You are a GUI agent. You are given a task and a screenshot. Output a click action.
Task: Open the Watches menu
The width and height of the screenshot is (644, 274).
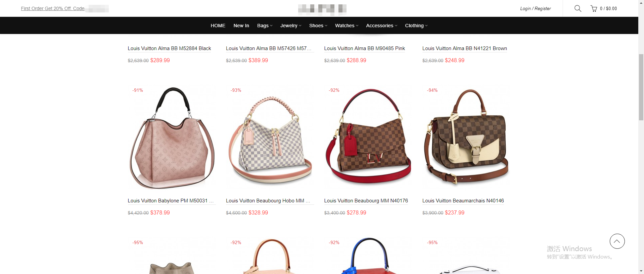[x=347, y=26]
